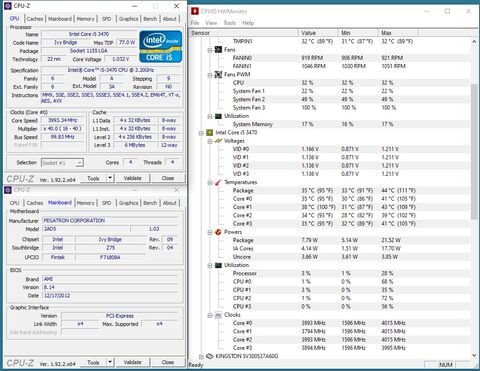Viewport: 480px width, 371px height.
Task: Click the Utilization icon under Powers section
Action: [x=218, y=265]
